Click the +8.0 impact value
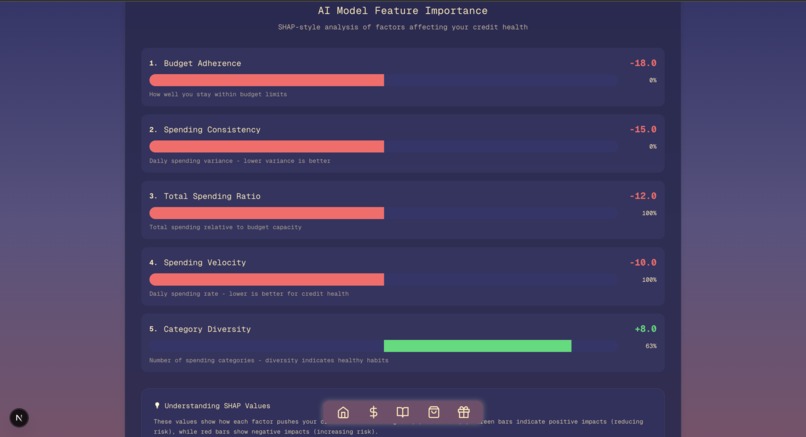 click(x=646, y=329)
